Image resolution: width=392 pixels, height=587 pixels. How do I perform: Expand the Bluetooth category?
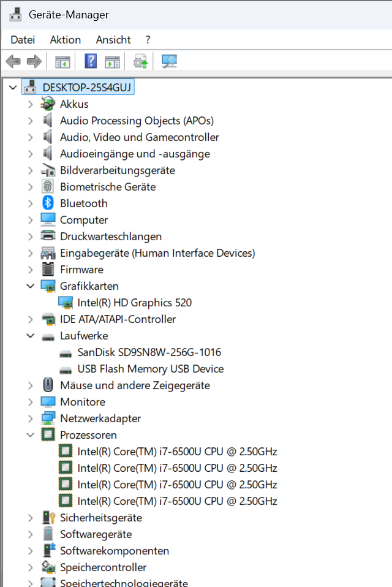pos(30,203)
